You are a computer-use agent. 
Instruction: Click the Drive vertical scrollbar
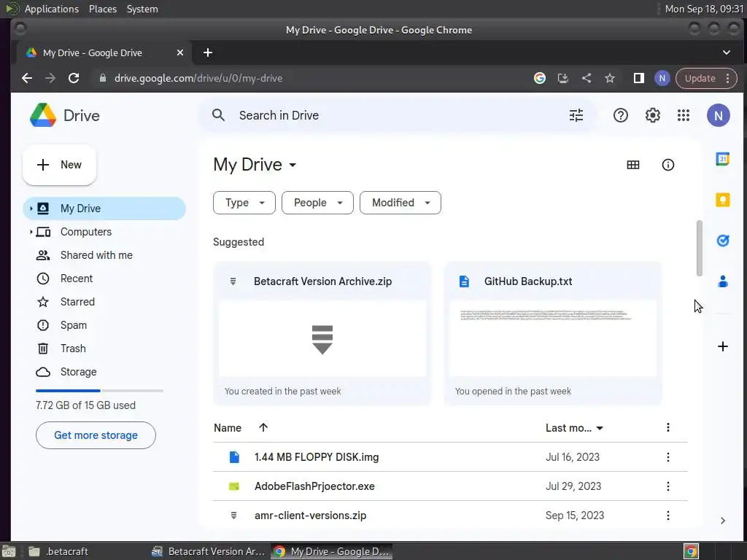click(x=699, y=248)
